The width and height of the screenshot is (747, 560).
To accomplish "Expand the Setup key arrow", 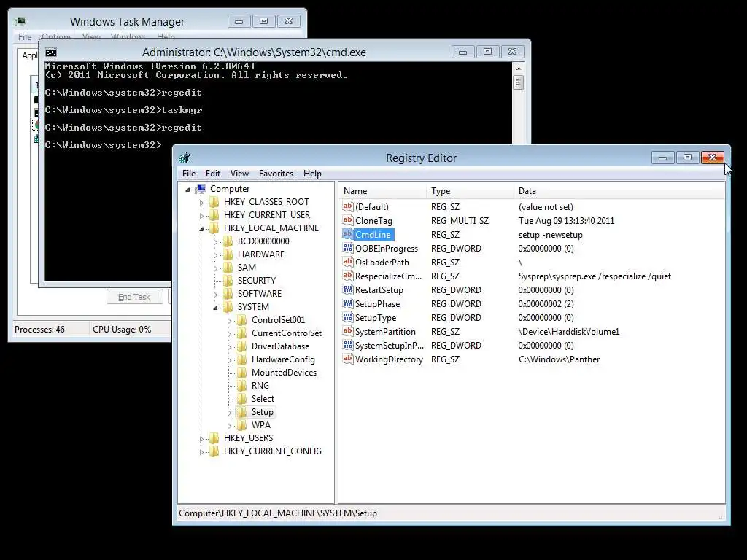I will click(x=229, y=413).
